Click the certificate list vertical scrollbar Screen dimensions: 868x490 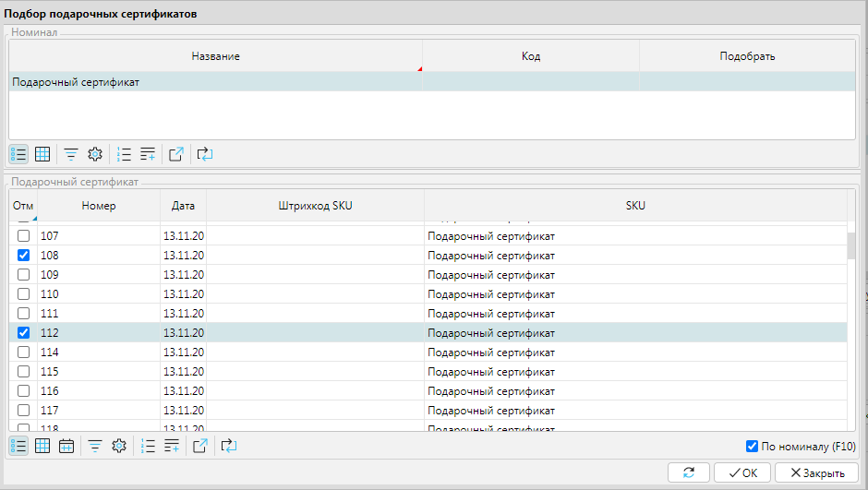click(851, 323)
